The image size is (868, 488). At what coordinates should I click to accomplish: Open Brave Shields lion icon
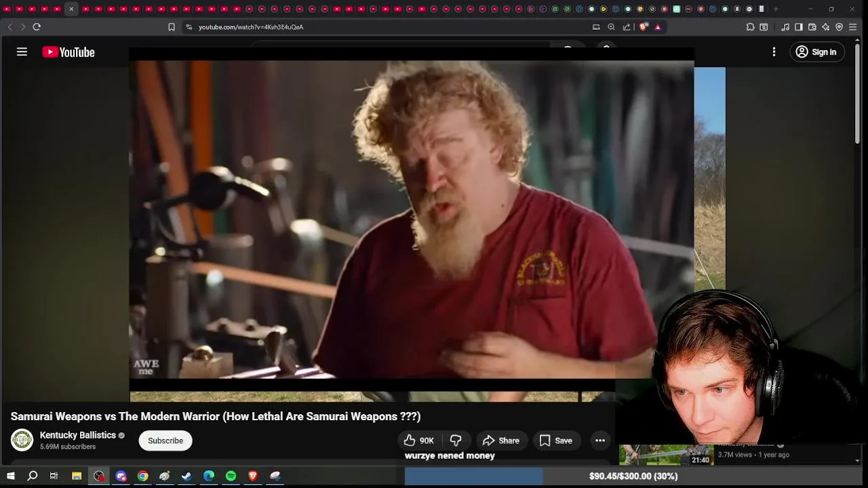pos(644,27)
